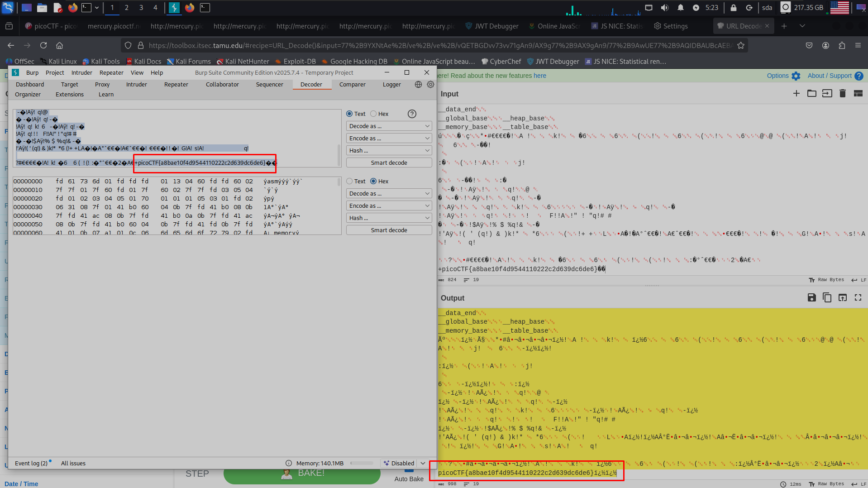The image size is (868, 488).
Task: Click the Burp memory usage bar
Action: [361, 463]
